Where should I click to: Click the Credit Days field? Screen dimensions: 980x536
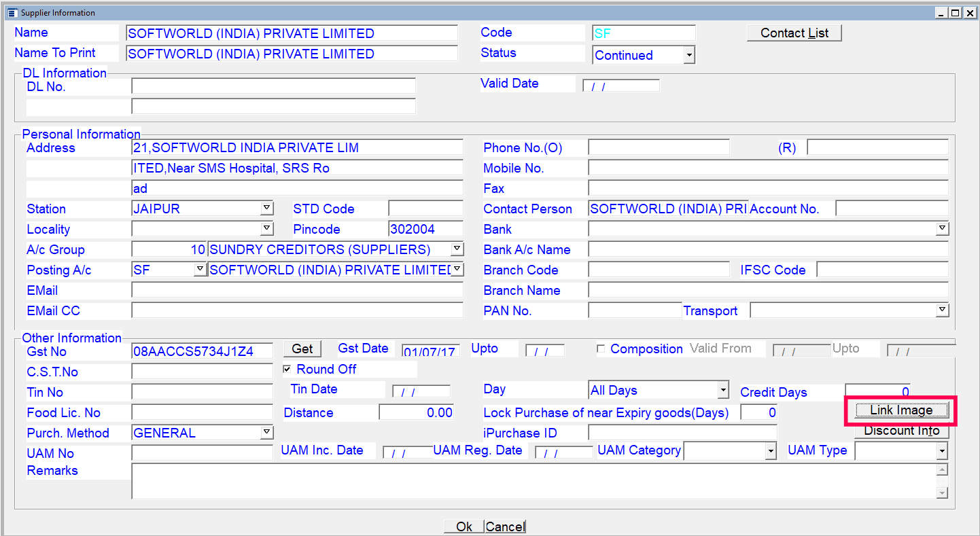(x=877, y=392)
